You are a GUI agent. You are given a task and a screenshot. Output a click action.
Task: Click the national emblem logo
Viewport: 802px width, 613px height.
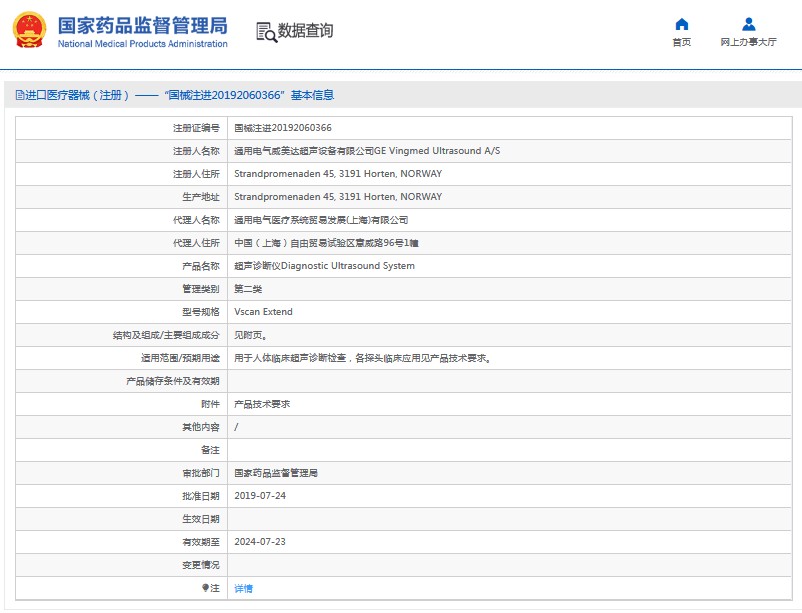(x=31, y=31)
